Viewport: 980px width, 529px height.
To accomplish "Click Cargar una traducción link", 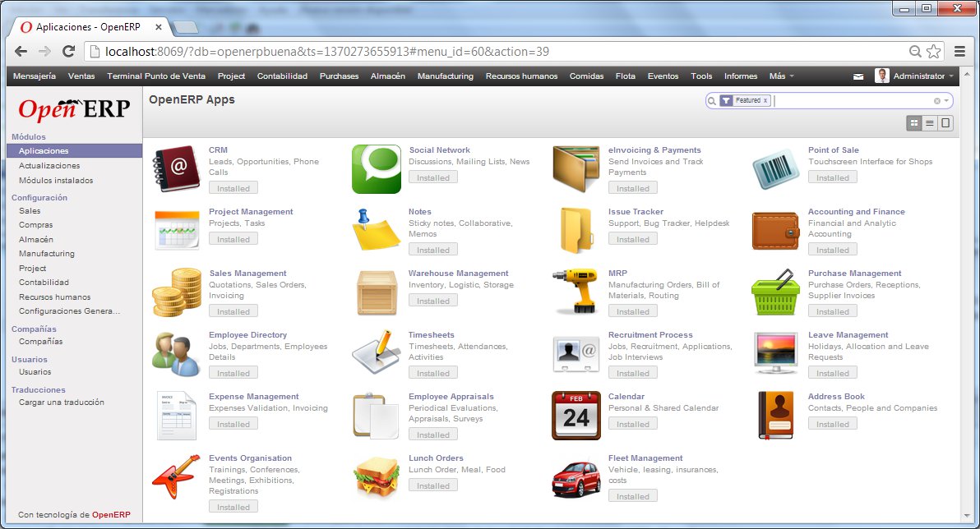I will pos(61,402).
